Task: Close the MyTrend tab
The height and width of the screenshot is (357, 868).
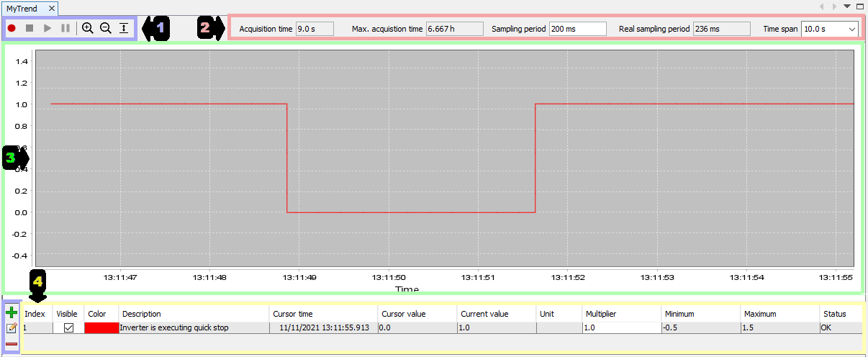Action: [52, 8]
